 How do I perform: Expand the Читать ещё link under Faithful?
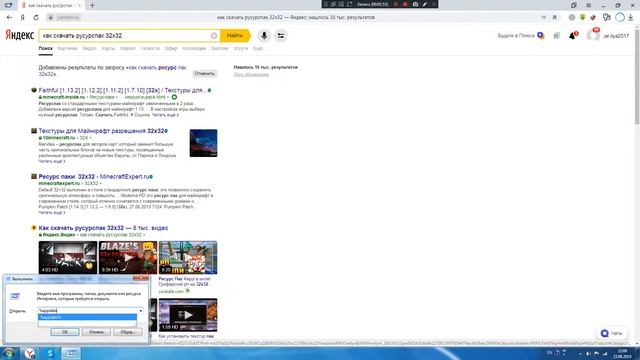(165, 115)
